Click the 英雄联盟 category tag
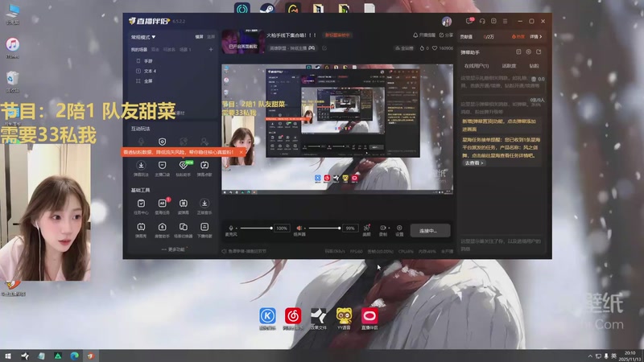The image size is (644, 362). pos(292,48)
